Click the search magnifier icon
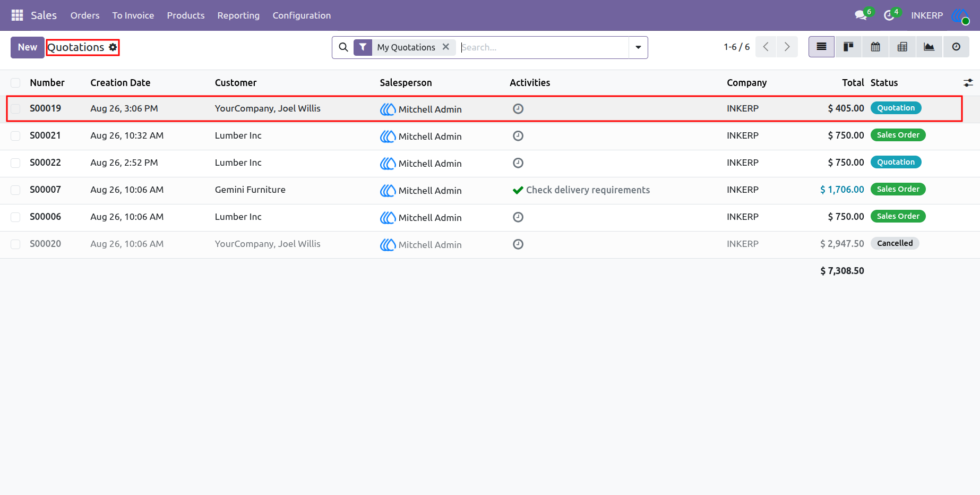Screen dimensions: 980x495 click(343, 47)
